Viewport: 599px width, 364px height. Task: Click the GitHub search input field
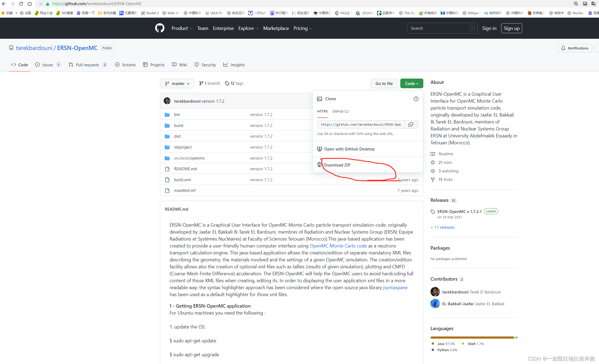(439, 28)
